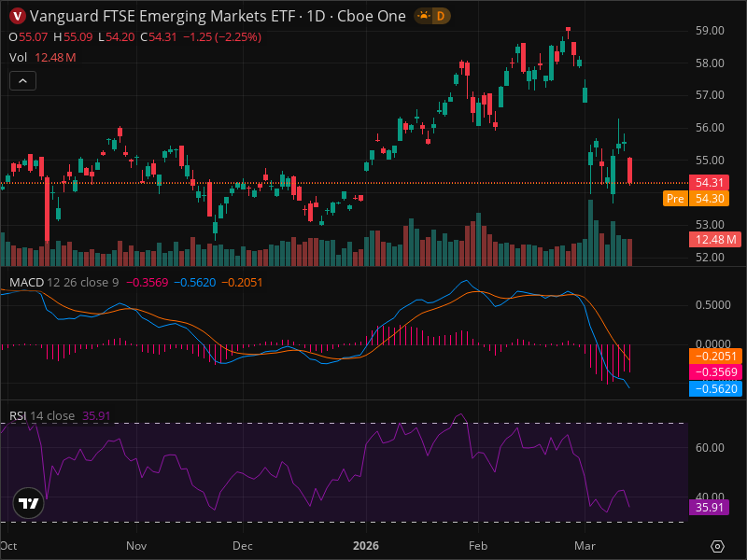Image resolution: width=747 pixels, height=560 pixels.
Task: Click the MACD line value −0.5620 label
Action: pos(715,388)
